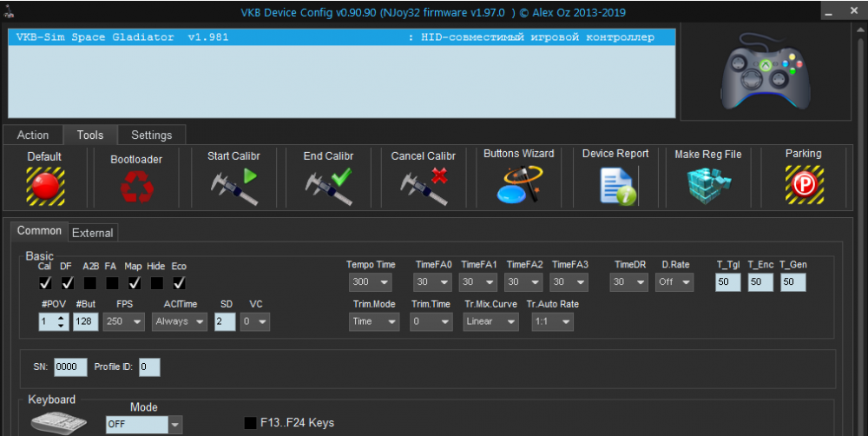Finish calibration with End Calibr icon
Image resolution: width=868 pixels, height=436 pixels.
(x=328, y=187)
